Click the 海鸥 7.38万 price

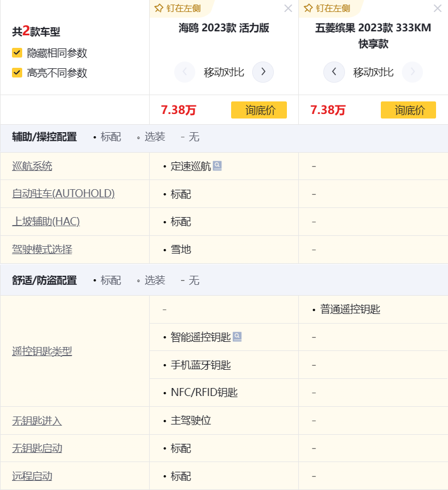[x=179, y=110]
